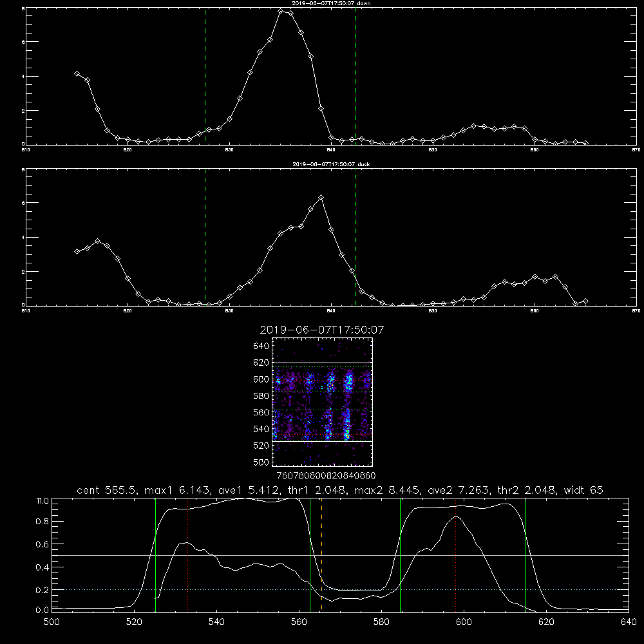Click the highest diamond data point on dawn curve
Screen dimensions: 644x644
(x=281, y=11)
